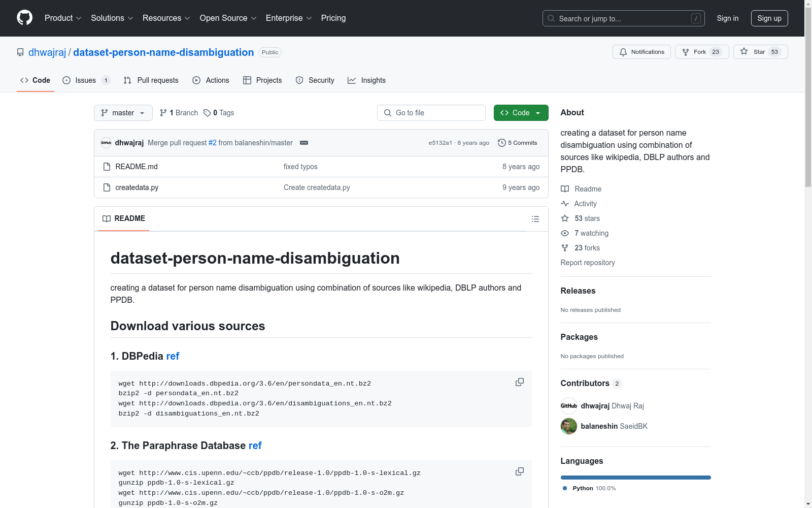Select the README tab header

pyautogui.click(x=124, y=218)
